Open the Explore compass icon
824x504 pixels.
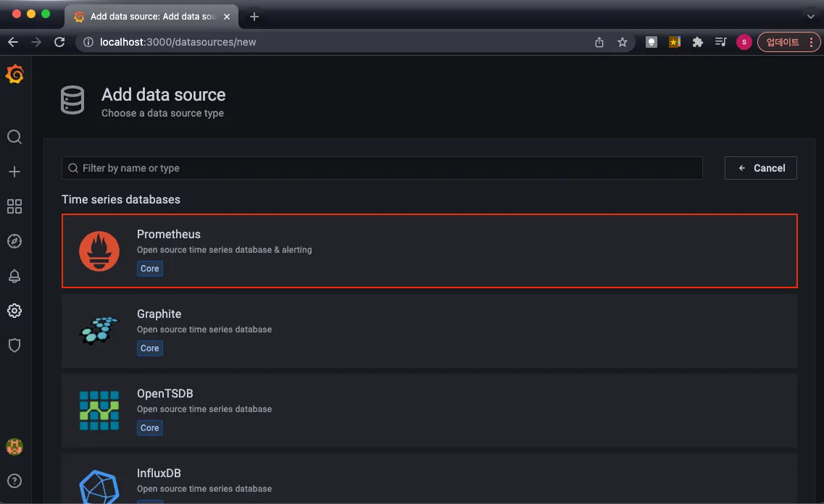[14, 241]
